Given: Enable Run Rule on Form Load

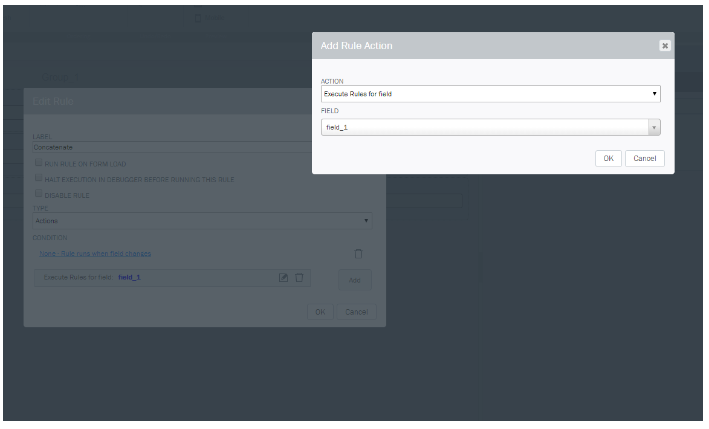Looking at the screenshot, I should tap(38, 163).
